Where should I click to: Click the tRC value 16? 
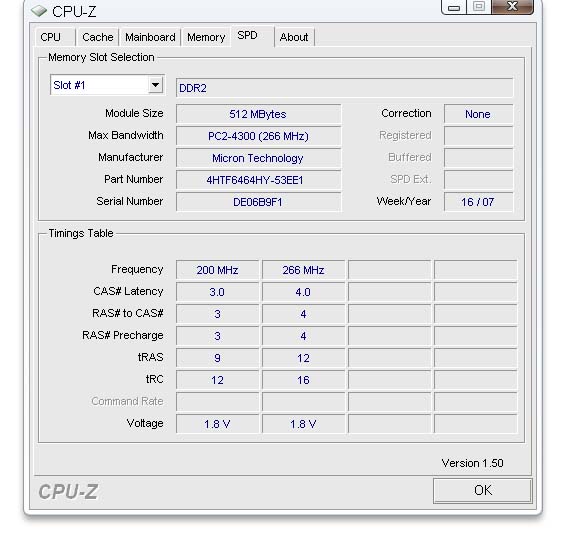pyautogui.click(x=303, y=380)
